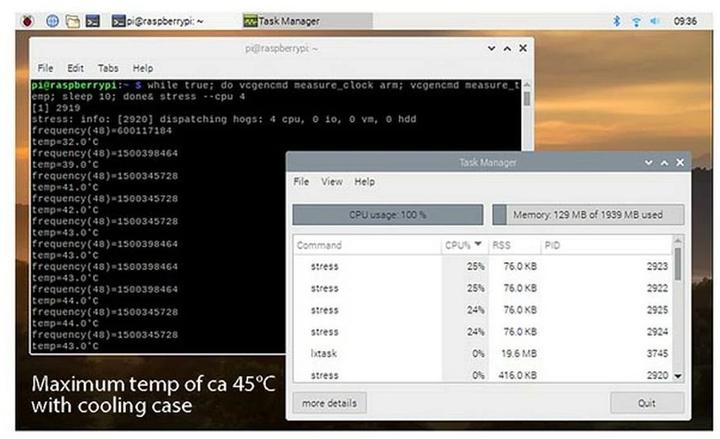Open the Raspberry Pi main menu
The height and width of the screenshot is (439, 720).
(28, 21)
